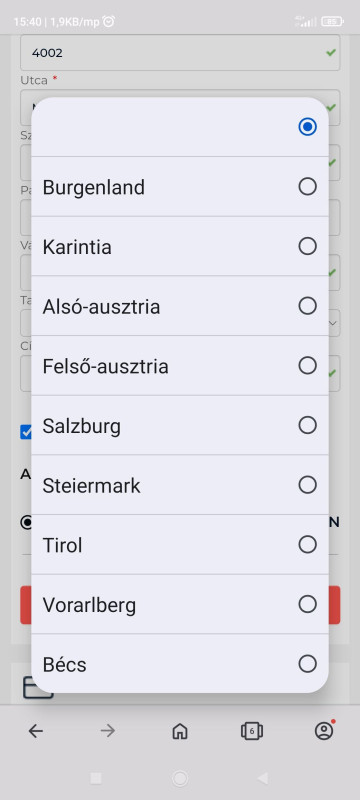
Task: Choose Felső-ausztria from the list
Action: coord(179,366)
